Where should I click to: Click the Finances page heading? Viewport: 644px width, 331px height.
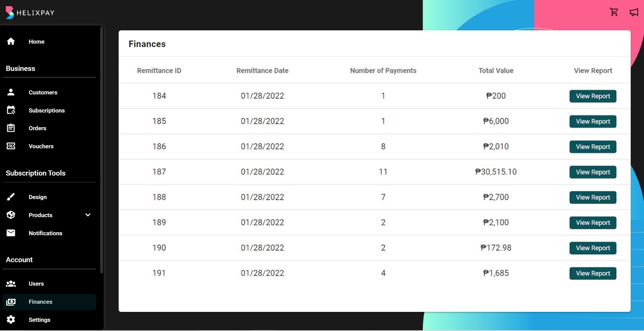147,44
